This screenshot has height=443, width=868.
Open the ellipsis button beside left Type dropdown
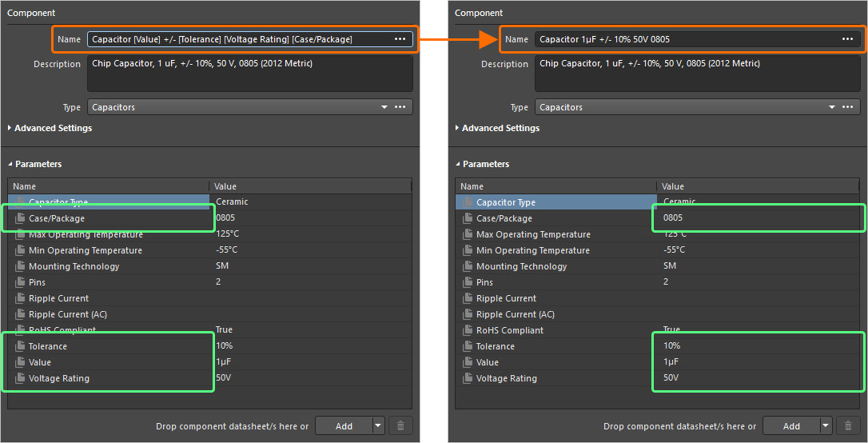[x=400, y=107]
